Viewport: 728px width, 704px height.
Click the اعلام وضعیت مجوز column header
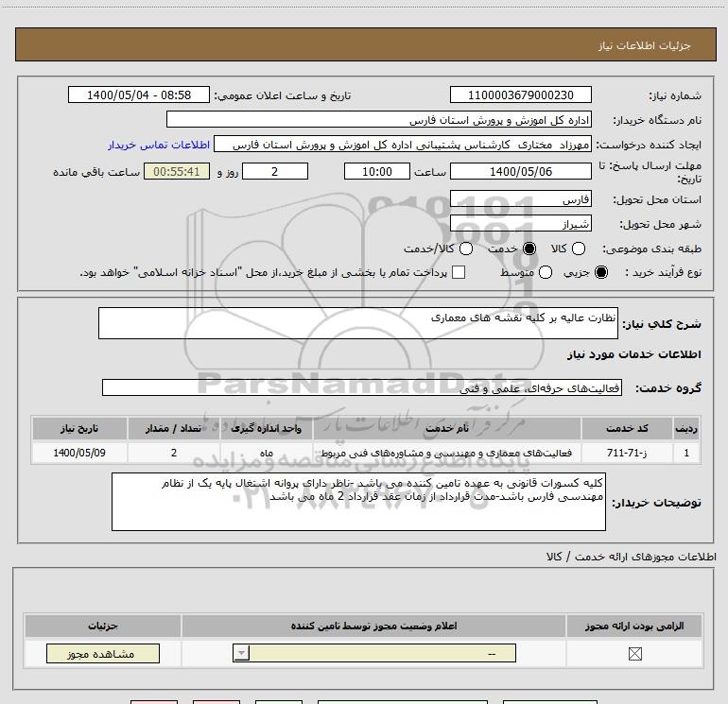[x=373, y=626]
